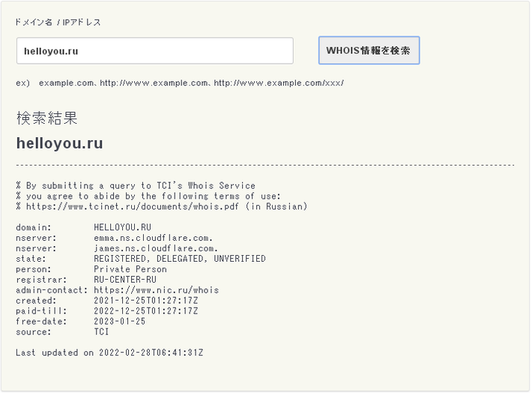The image size is (532, 393).
Task: Click the paid-till date 2022-12-25T01:27:17Z
Action: click(x=148, y=310)
